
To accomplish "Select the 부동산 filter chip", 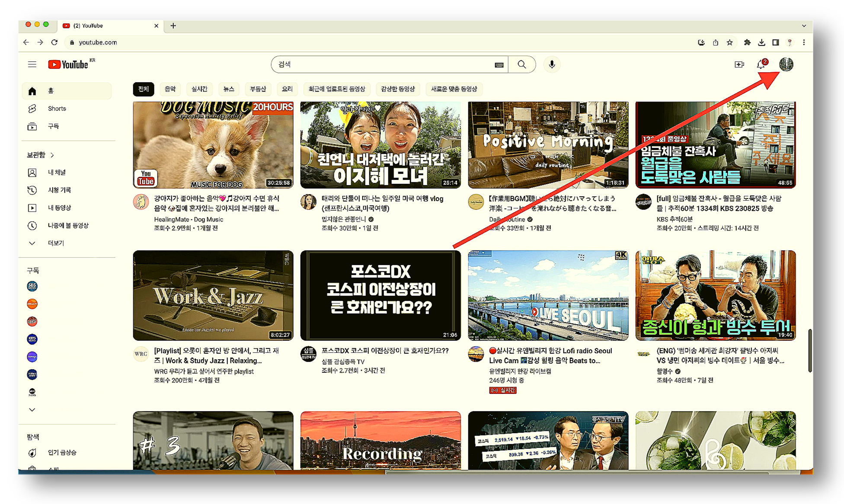I will pos(258,89).
